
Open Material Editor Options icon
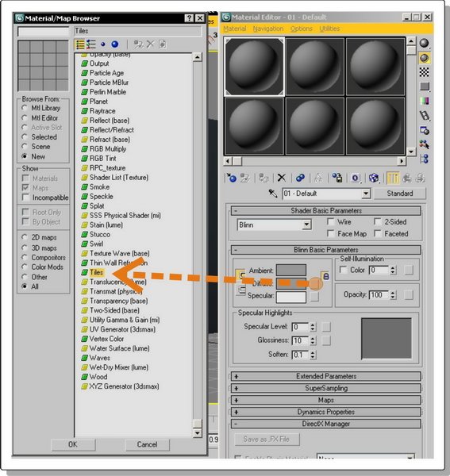coord(424,131)
